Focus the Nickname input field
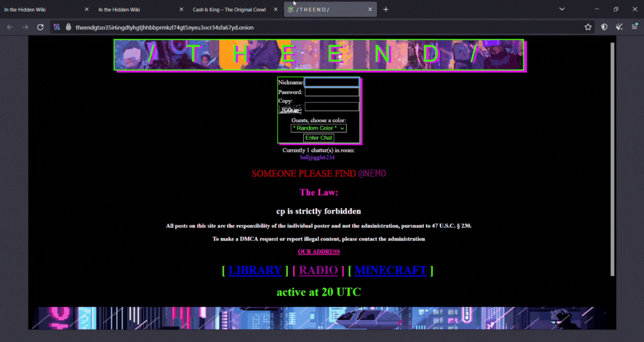 [332, 83]
